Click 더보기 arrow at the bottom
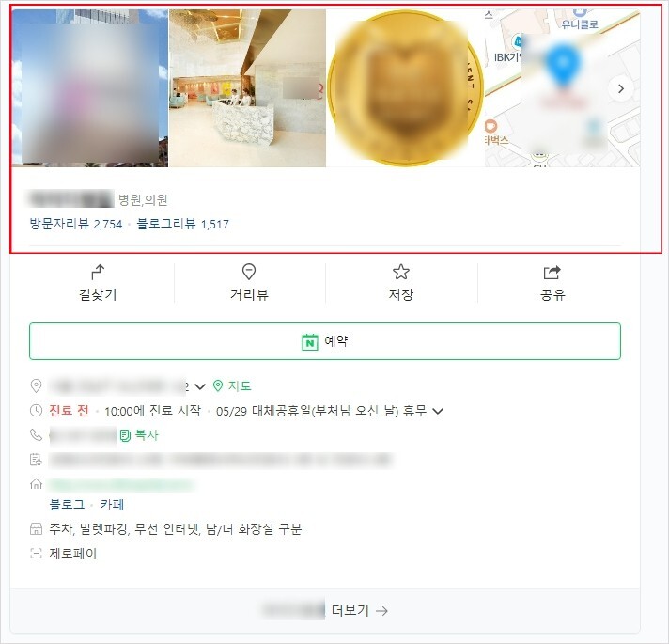Screen dimensions: 669x644 360,611
